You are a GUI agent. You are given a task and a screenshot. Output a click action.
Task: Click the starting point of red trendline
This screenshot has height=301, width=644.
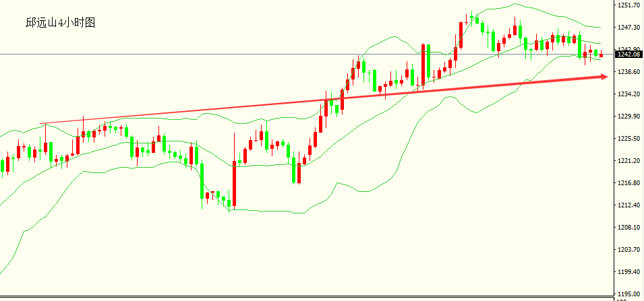[42, 124]
